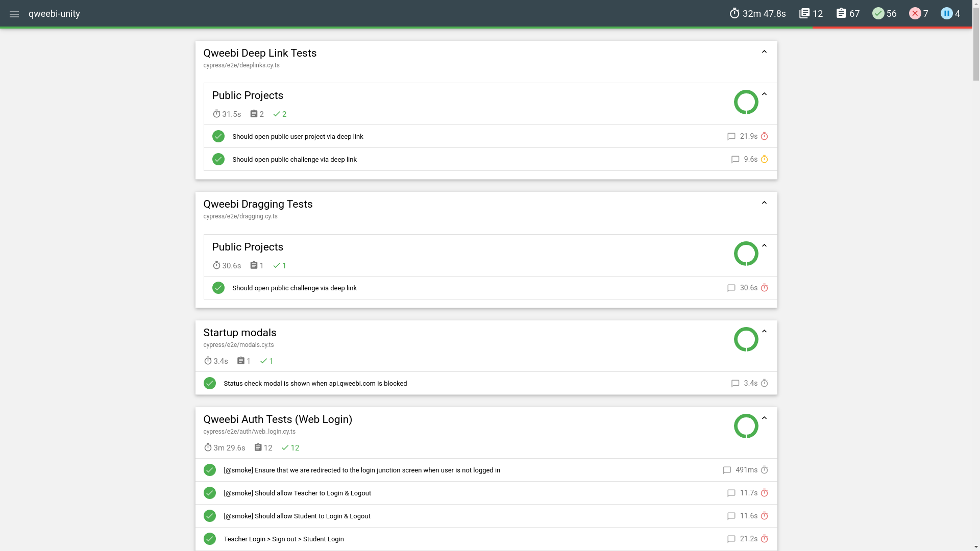
Task: Expand 'Teacher Login > Sign out > Student Login'
Action: click(x=486, y=539)
